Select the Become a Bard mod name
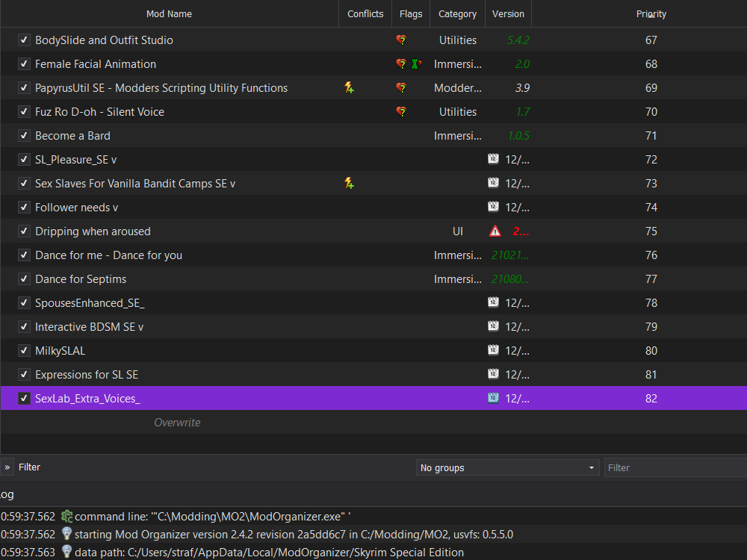This screenshot has height=560, width=747. coord(73,136)
